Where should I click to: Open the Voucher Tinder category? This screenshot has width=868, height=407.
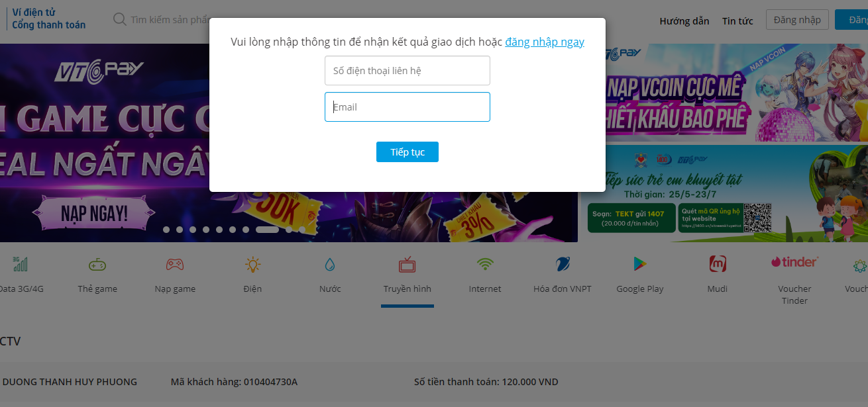click(794, 281)
